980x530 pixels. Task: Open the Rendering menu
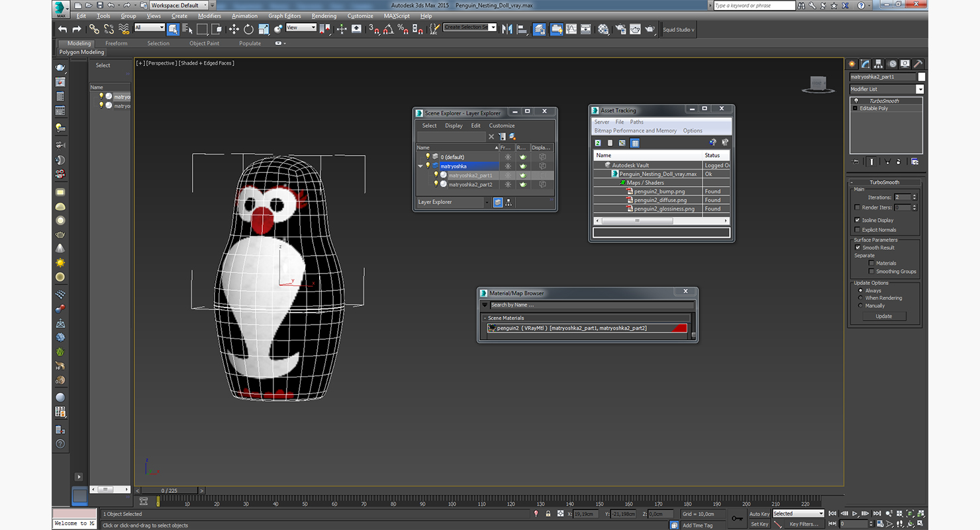pyautogui.click(x=324, y=16)
